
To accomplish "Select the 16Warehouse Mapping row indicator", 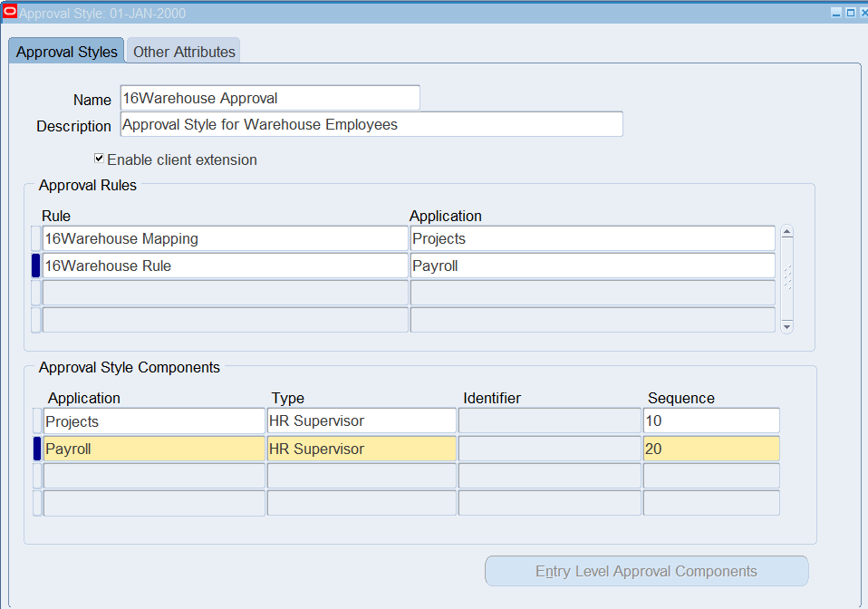I will pyautogui.click(x=36, y=238).
